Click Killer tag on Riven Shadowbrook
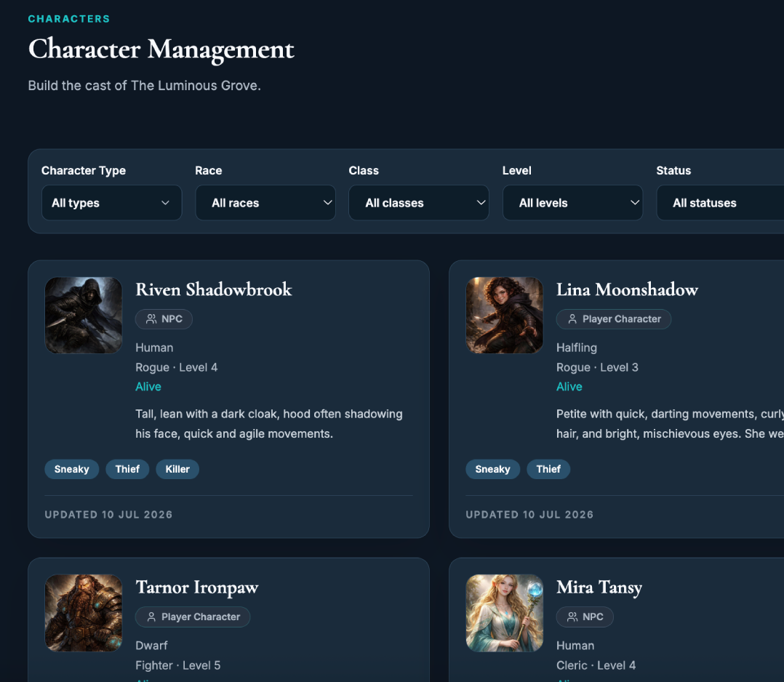Viewport: 784px width, 682px height. (177, 469)
